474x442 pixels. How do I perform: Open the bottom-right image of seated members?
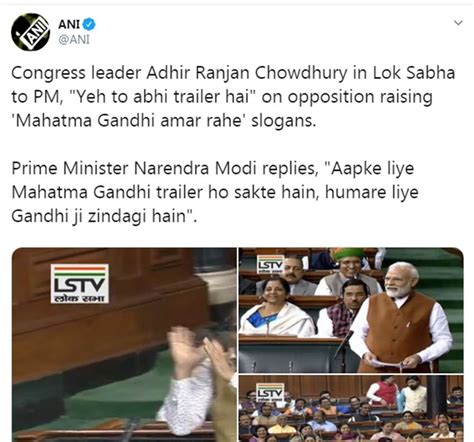(351, 408)
